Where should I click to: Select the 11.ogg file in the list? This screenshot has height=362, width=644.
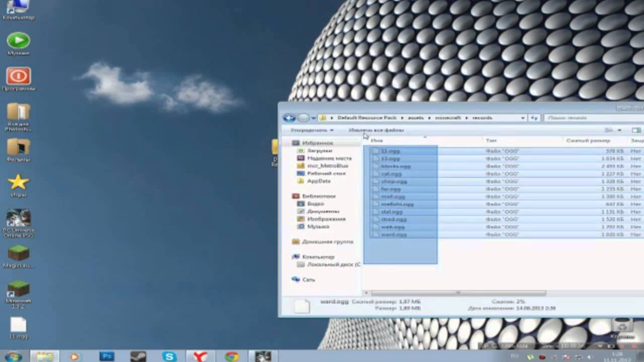click(x=390, y=151)
